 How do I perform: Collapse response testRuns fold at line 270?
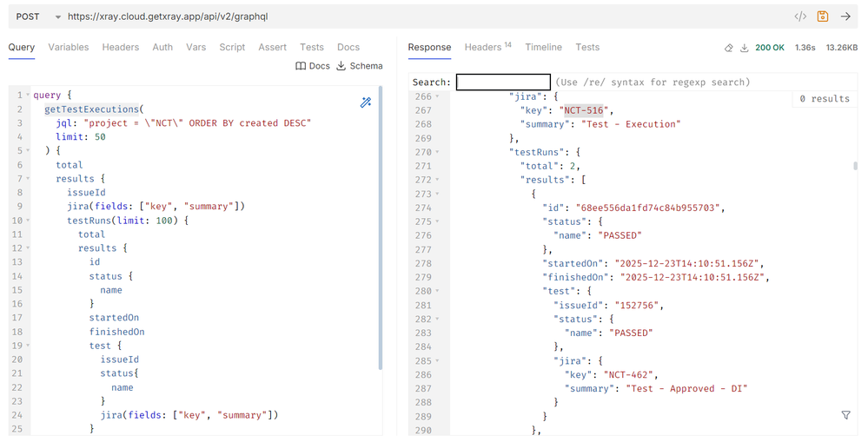click(x=437, y=152)
